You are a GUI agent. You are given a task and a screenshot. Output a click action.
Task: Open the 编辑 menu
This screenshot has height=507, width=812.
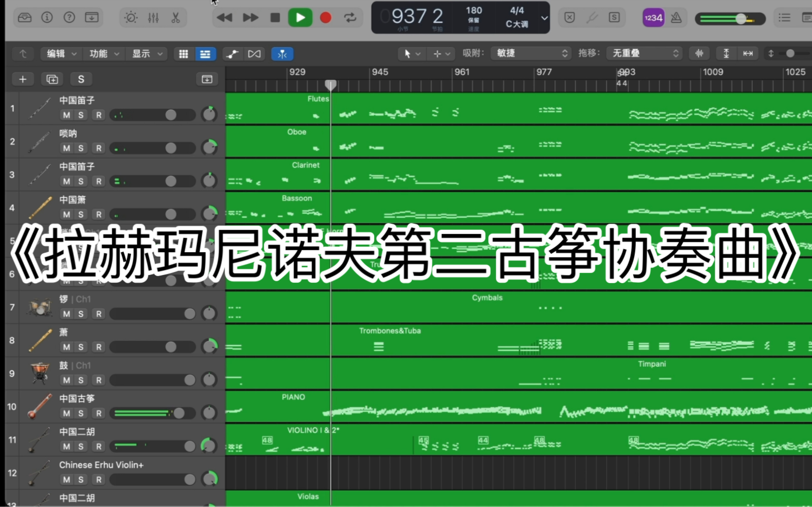[x=61, y=54]
